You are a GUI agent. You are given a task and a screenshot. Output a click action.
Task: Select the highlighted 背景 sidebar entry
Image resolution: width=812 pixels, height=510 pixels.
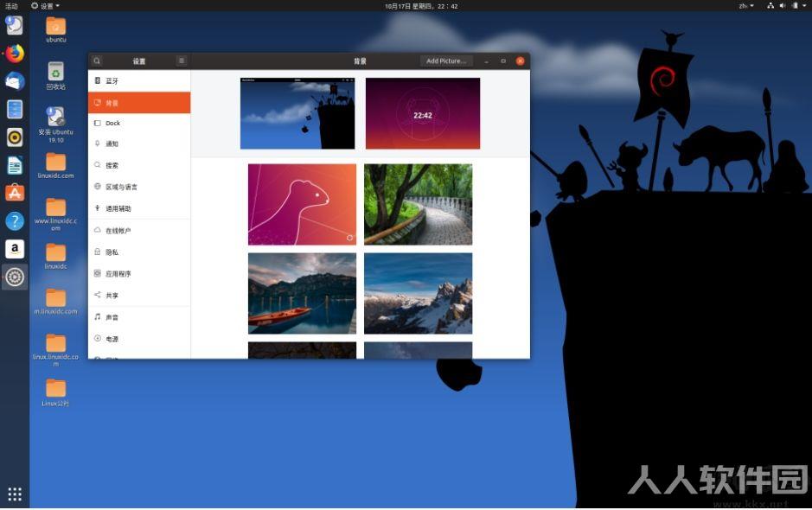pos(139,103)
